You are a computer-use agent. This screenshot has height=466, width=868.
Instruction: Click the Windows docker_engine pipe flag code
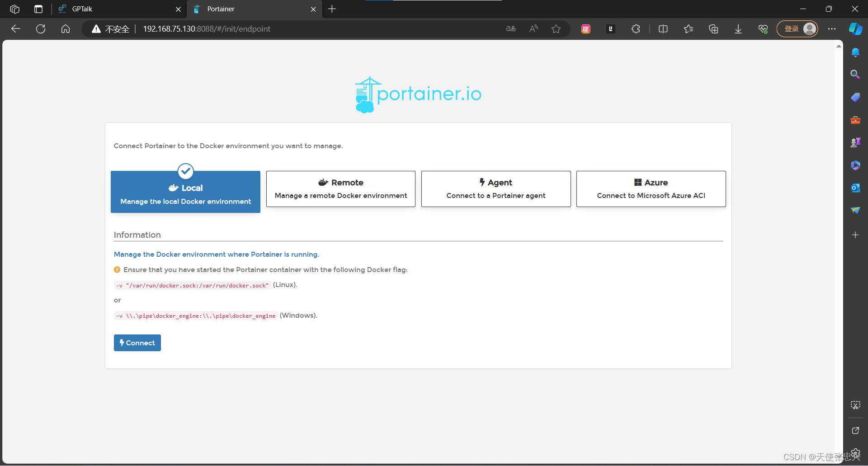point(196,316)
